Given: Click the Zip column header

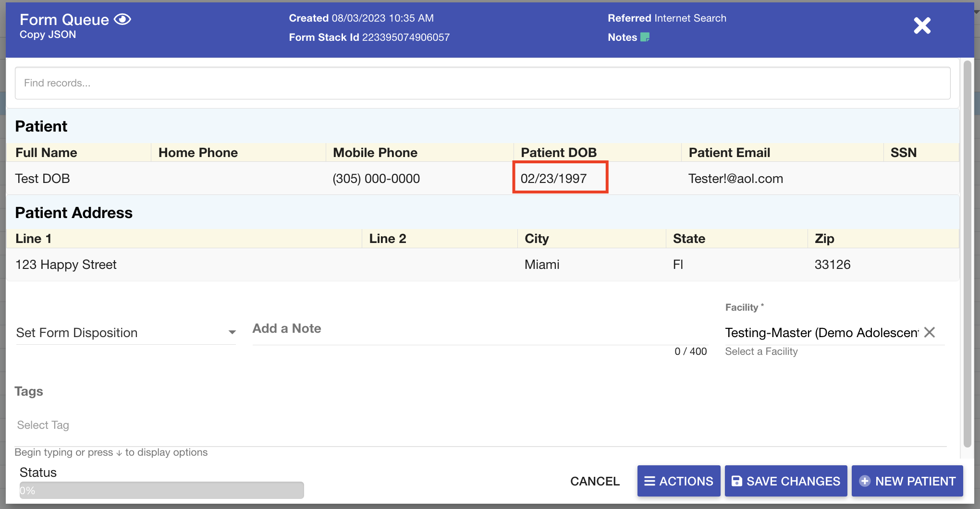Looking at the screenshot, I should click(824, 239).
